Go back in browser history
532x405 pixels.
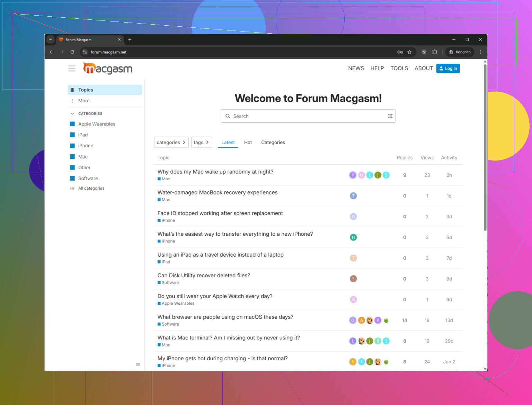51,52
